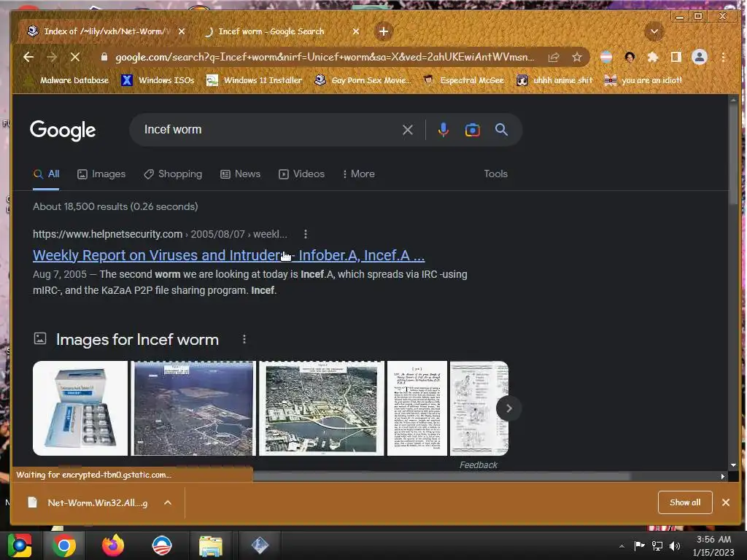Screen dimensions: 747x560
Task: Open Windows Start button in taskbar
Action: [x=20, y=545]
